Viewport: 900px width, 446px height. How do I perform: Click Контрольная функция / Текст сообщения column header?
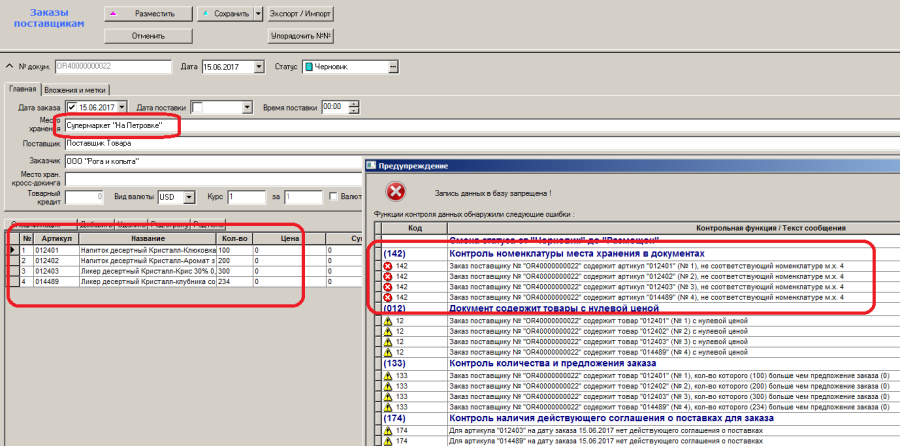(674, 228)
